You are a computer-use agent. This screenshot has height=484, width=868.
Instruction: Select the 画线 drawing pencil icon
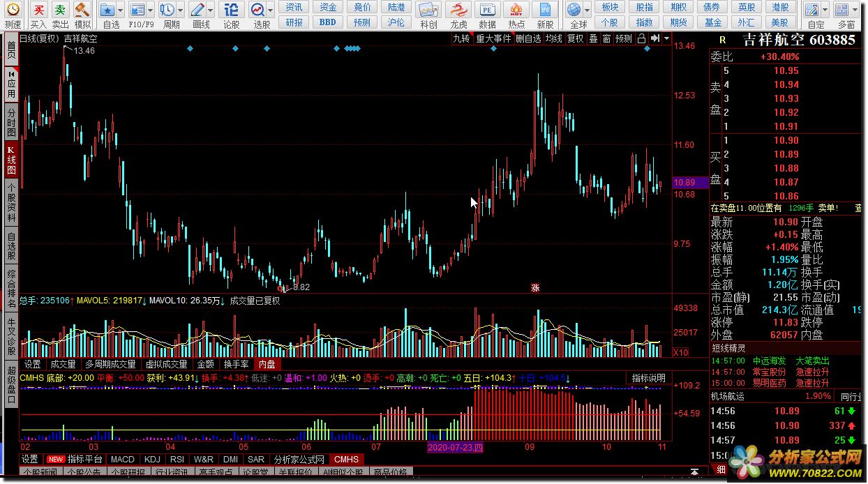pyautogui.click(x=197, y=10)
